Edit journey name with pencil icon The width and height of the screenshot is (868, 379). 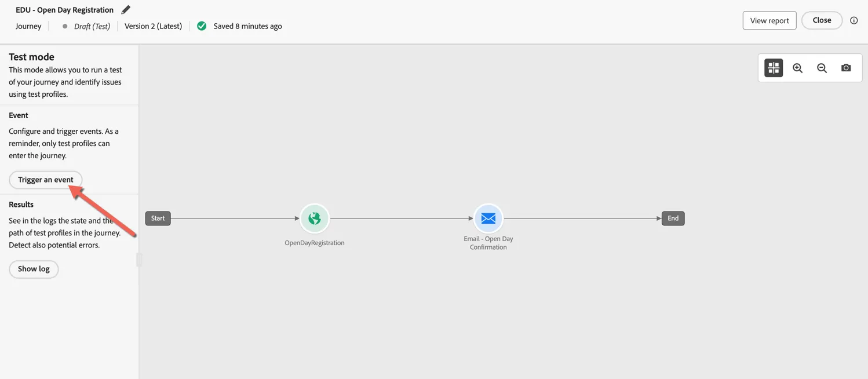(x=126, y=9)
